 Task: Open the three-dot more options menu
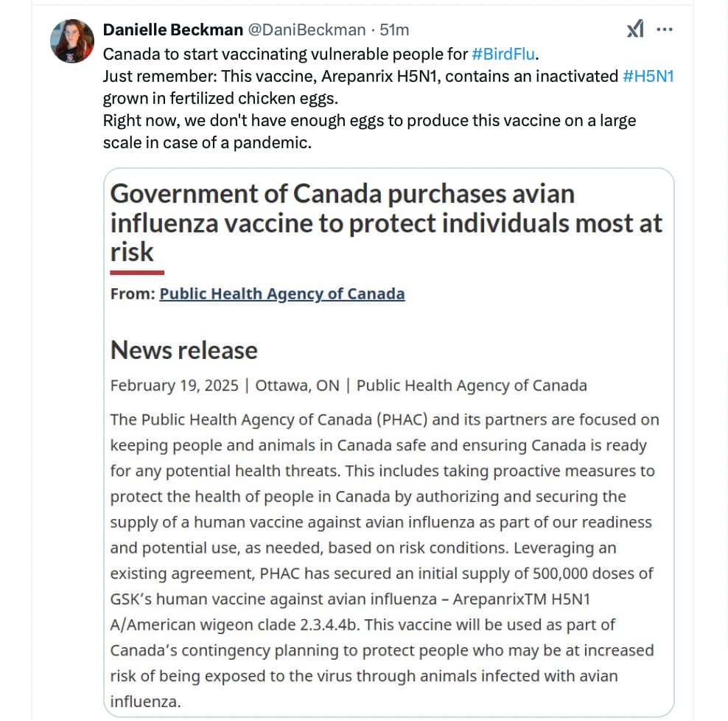(x=665, y=29)
